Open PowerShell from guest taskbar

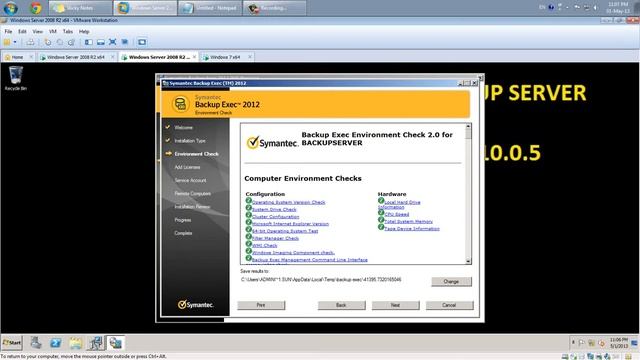(56, 343)
